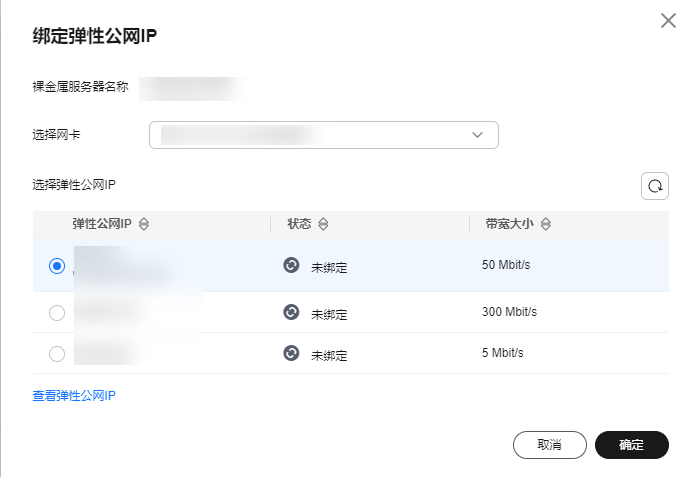Expand the 选择网卡 dropdown arrow
This screenshot has width=686, height=477.
(477, 135)
